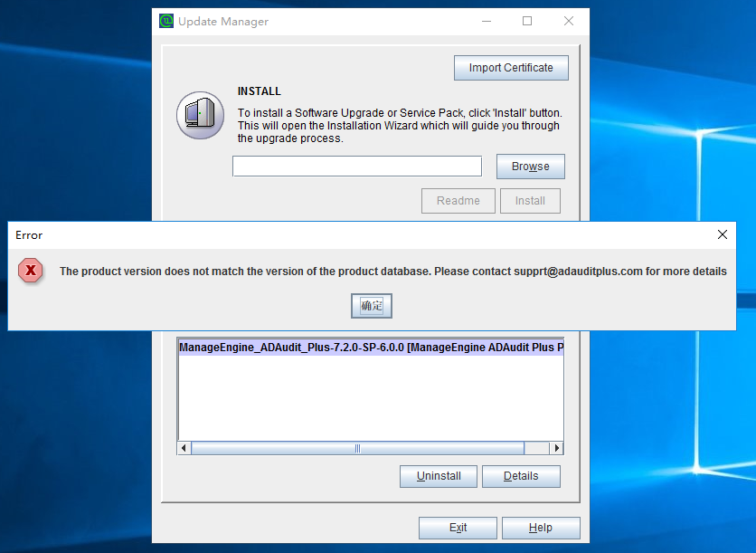756x553 pixels.
Task: Click Browse to choose a service pack
Action: click(x=530, y=167)
